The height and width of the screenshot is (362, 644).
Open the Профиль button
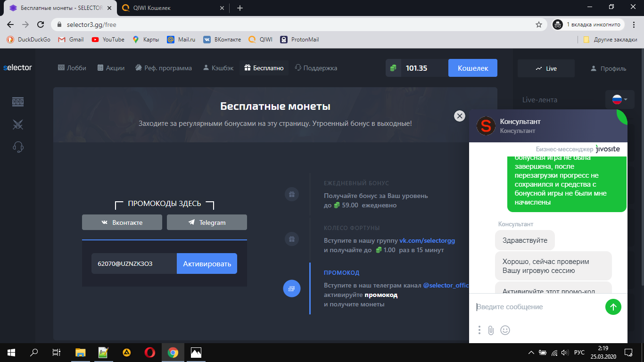click(x=609, y=68)
